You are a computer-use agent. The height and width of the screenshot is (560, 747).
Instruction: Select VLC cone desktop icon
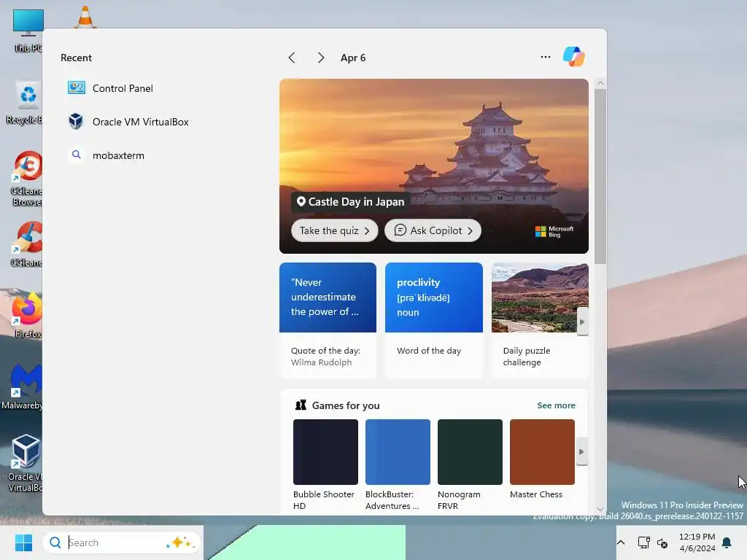coord(85,17)
